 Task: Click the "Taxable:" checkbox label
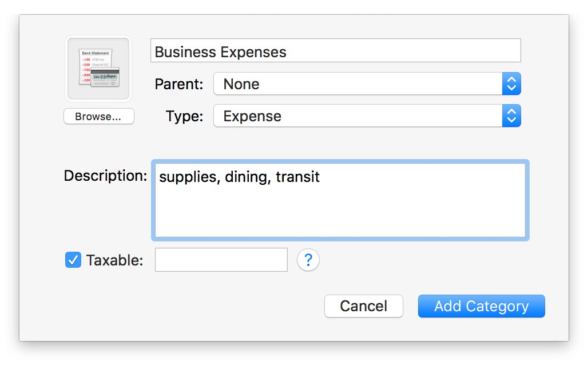pyautogui.click(x=114, y=260)
